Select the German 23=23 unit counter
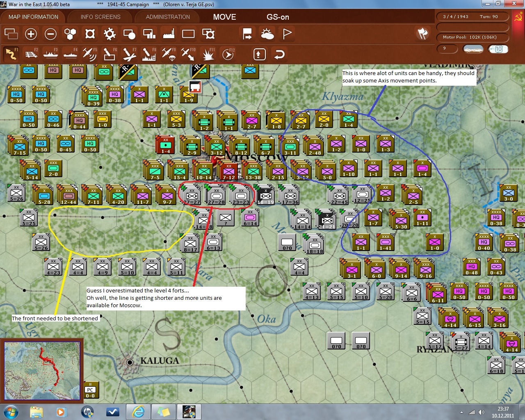 [x=241, y=195]
